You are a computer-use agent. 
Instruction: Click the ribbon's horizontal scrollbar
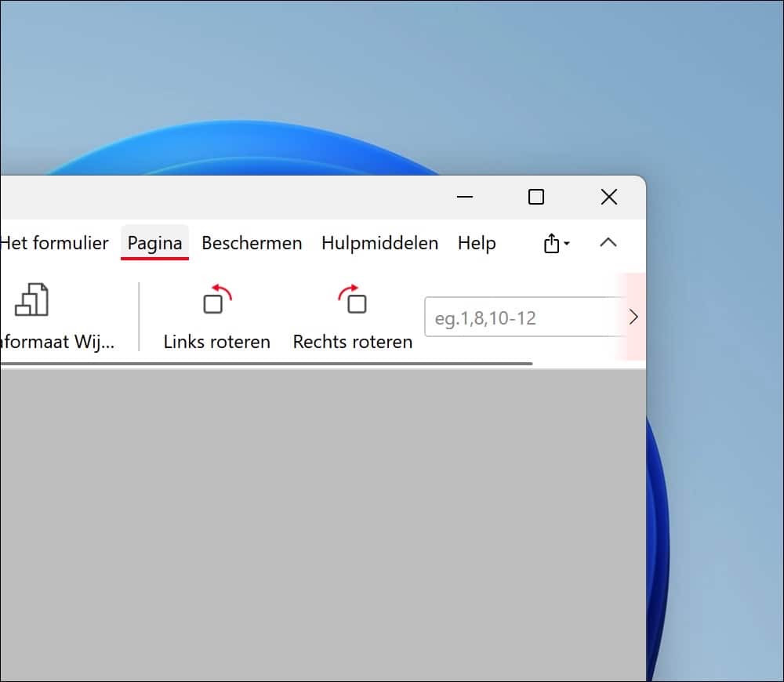[266, 364]
